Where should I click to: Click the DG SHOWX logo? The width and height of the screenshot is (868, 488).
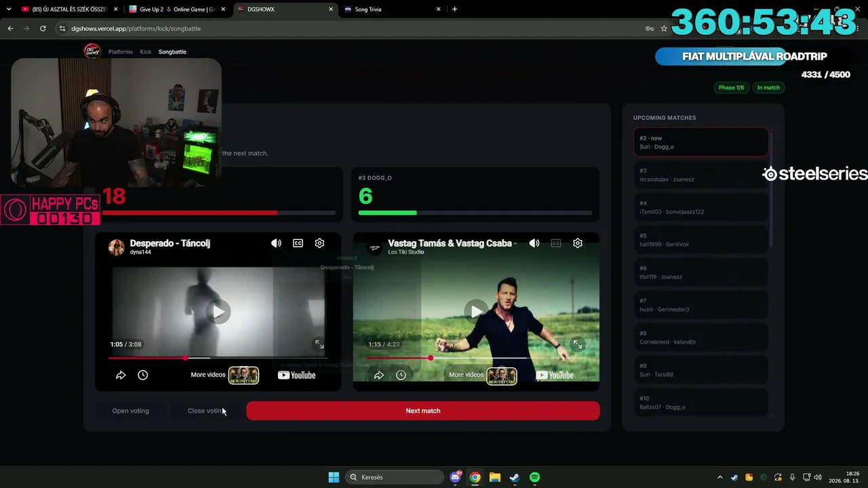92,52
